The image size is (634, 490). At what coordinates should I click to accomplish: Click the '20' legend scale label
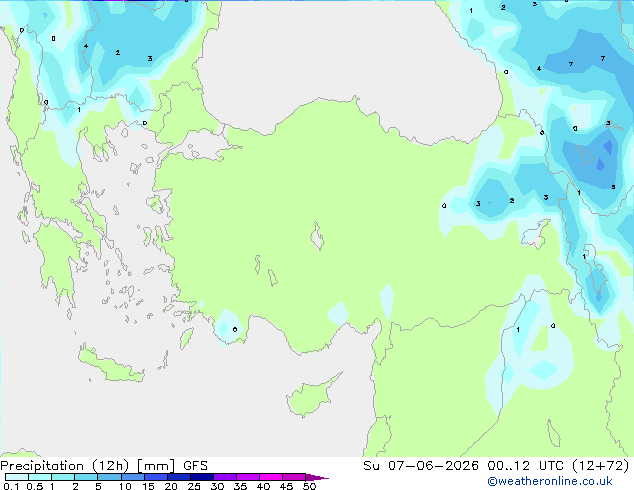click(171, 486)
